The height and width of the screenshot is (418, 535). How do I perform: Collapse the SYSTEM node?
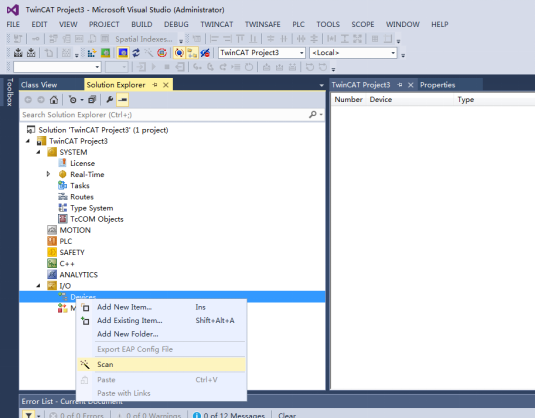point(39,152)
